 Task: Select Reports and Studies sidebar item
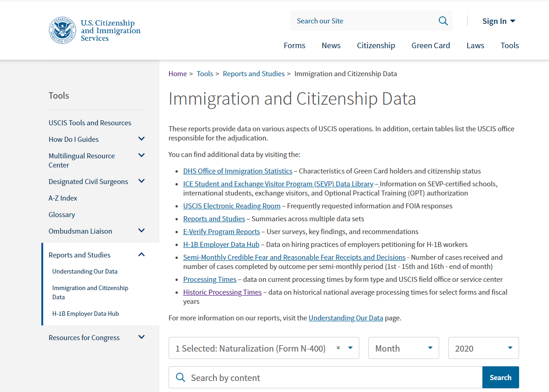(79, 255)
